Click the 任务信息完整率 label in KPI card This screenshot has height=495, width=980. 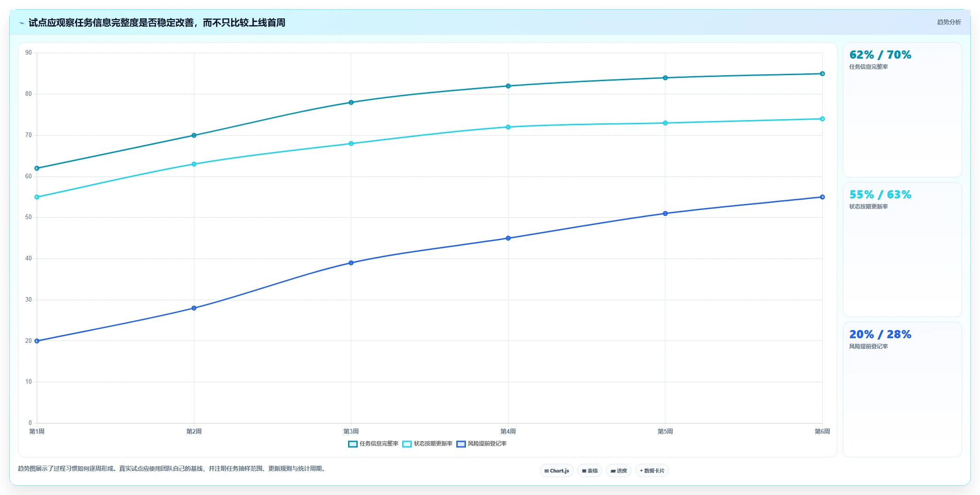pyautogui.click(x=869, y=67)
